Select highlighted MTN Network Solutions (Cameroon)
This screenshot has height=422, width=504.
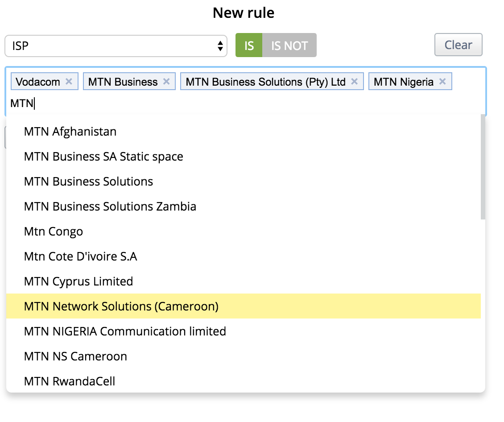(x=244, y=306)
